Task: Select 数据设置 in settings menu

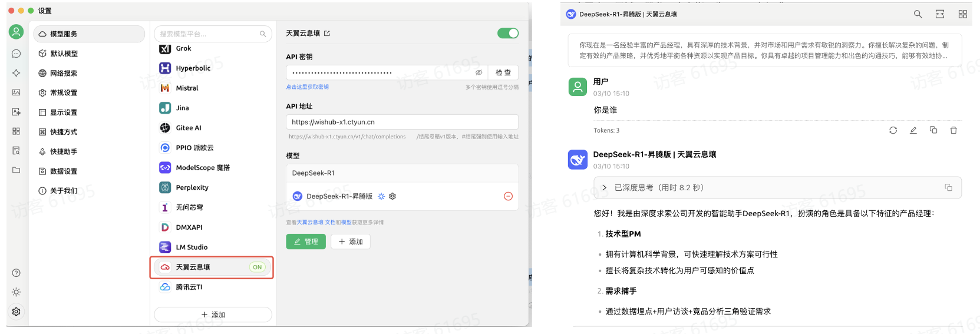Action: tap(89, 171)
